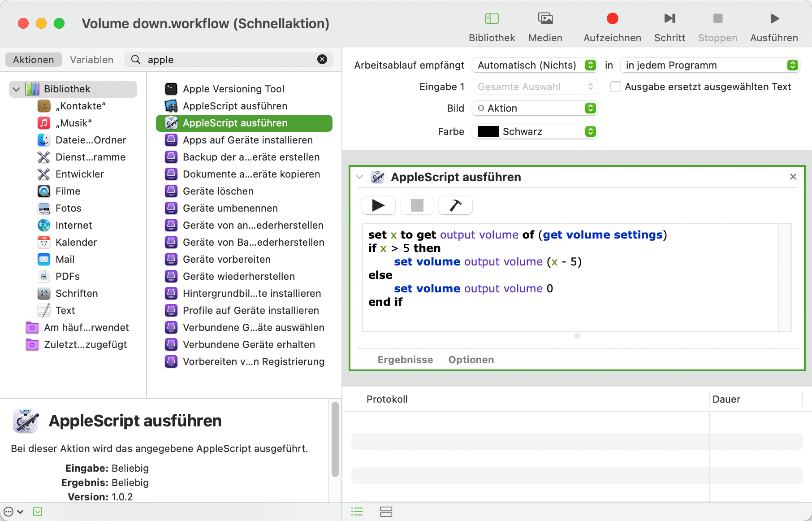Image resolution: width=812 pixels, height=521 pixels.
Task: Select Hintergrundbil…te installieren action
Action: click(244, 294)
